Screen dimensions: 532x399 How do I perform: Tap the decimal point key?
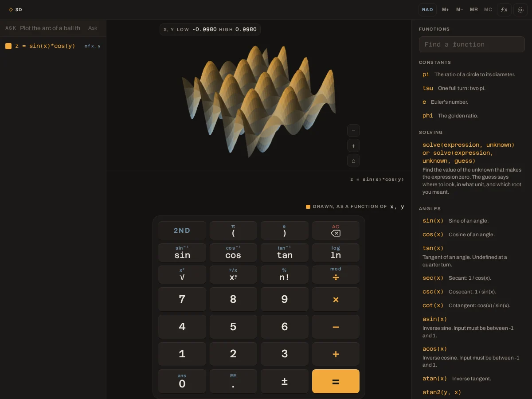point(233,381)
